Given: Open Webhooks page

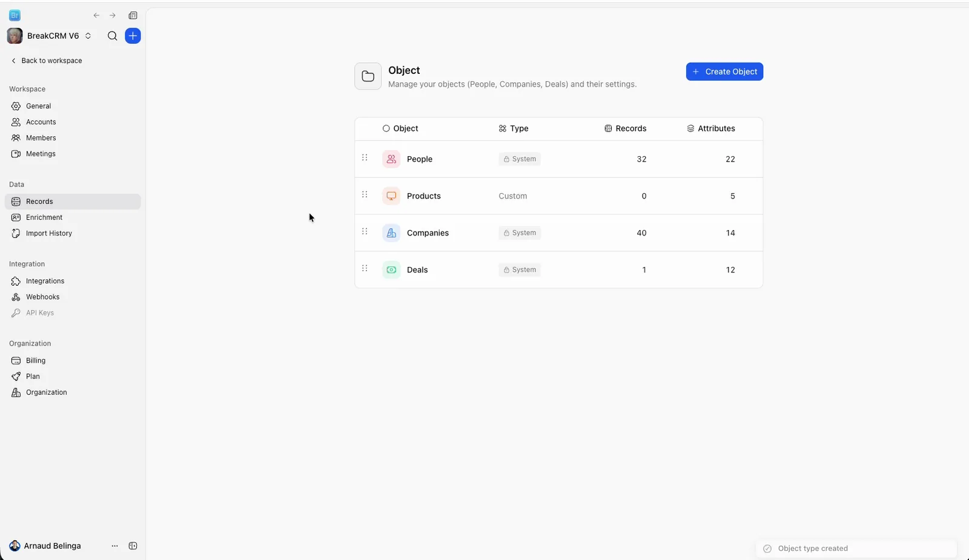Looking at the screenshot, I should tap(73, 297).
